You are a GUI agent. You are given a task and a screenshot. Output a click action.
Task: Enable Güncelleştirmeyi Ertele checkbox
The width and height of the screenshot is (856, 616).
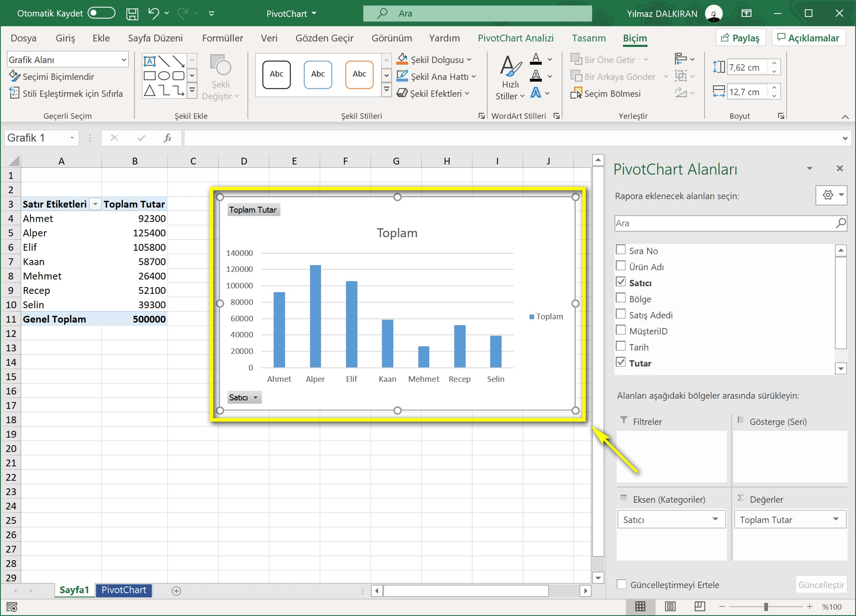pyautogui.click(x=621, y=584)
